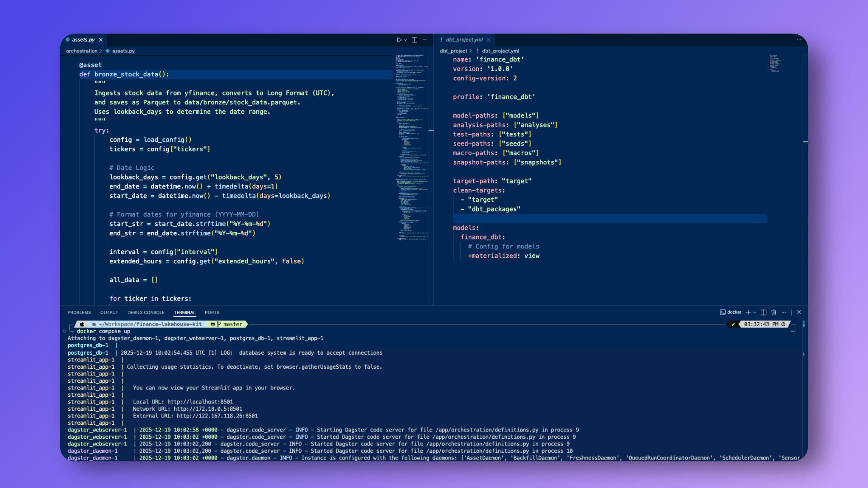Open the Problems panel tab
This screenshot has height=488, width=868.
pos(79,312)
